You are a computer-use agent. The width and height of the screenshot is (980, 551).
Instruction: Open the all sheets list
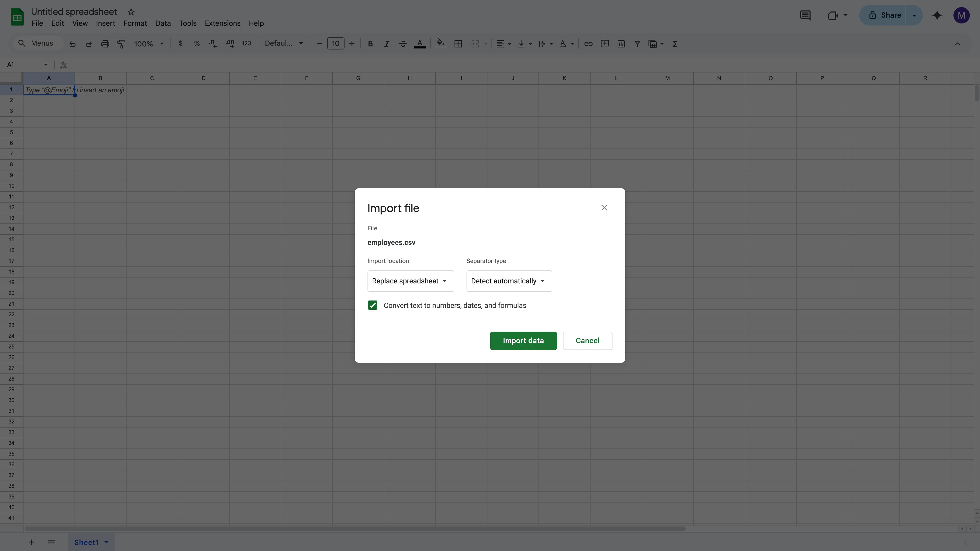tap(52, 542)
